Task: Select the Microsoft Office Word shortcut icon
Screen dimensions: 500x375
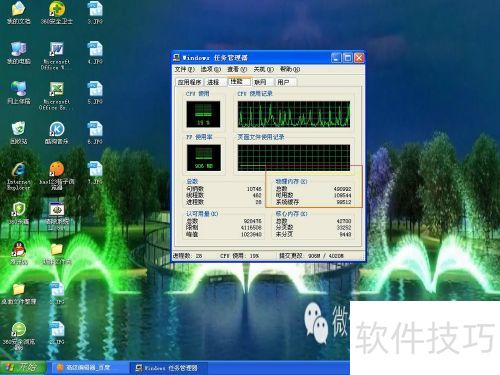Action: pos(57,55)
